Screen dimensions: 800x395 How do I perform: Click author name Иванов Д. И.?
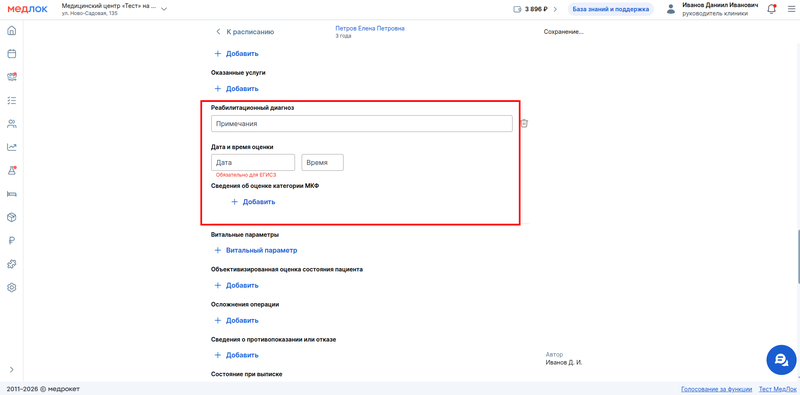564,363
